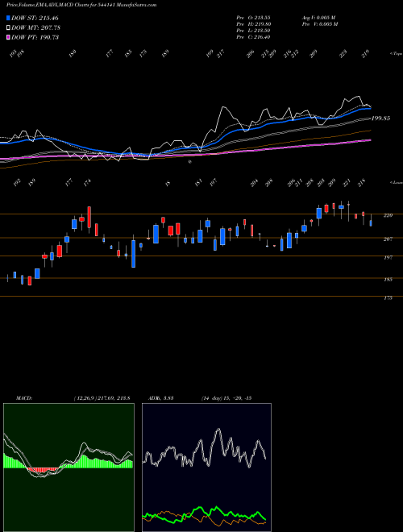
Task: Click the 'Pre C: 216.40' value
Action: [253, 36]
